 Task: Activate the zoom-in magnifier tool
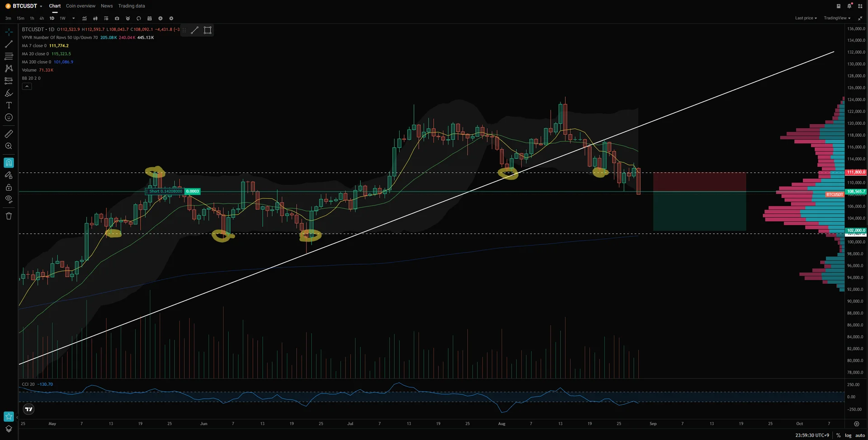(x=9, y=146)
